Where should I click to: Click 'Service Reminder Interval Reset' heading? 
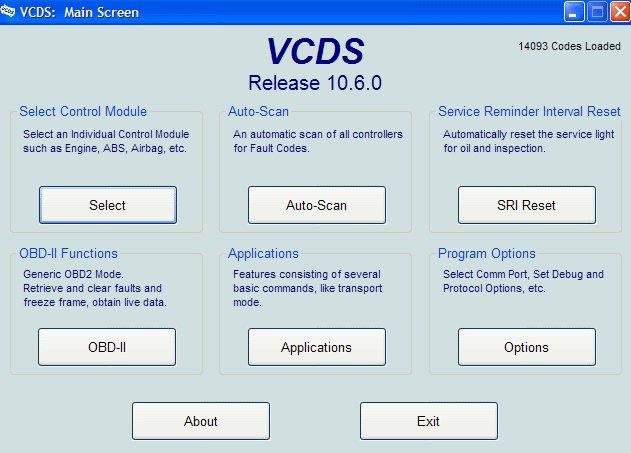529,111
